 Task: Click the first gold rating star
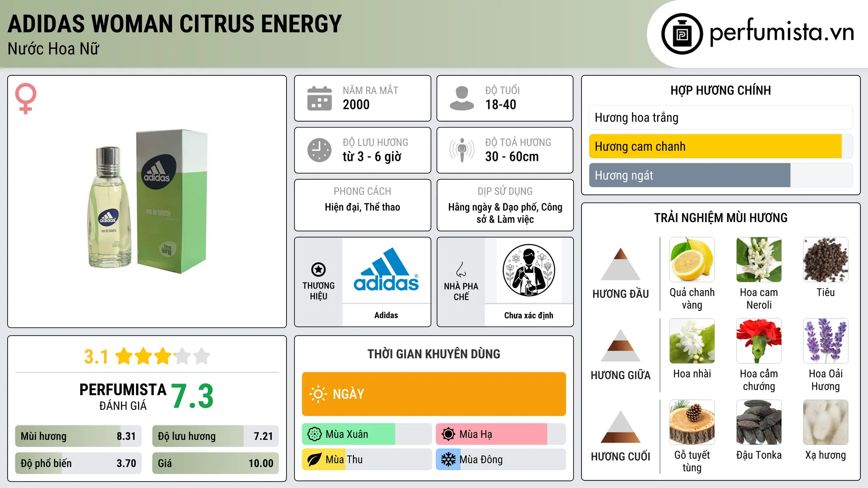[124, 356]
